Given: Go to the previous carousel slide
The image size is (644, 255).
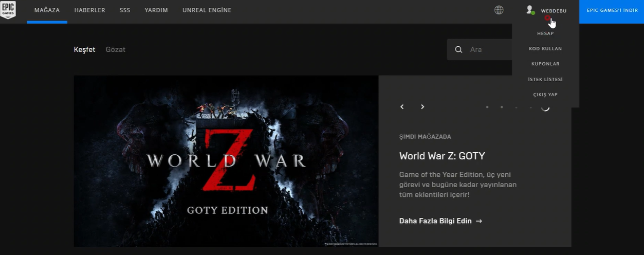Looking at the screenshot, I should click(x=402, y=107).
